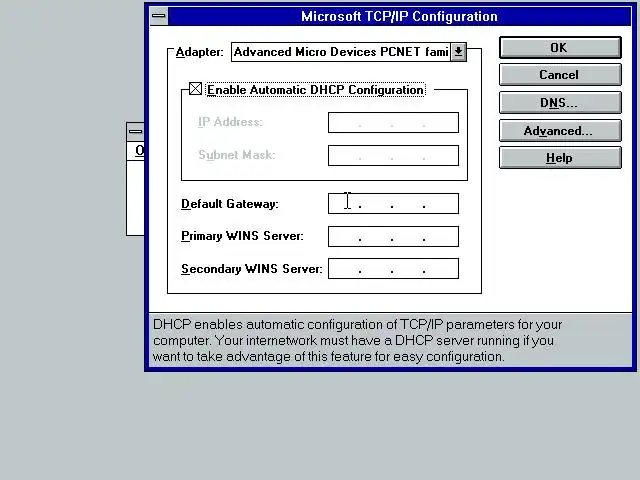The height and width of the screenshot is (480, 640).
Task: Click into the Default Gateway field
Action: click(x=393, y=203)
